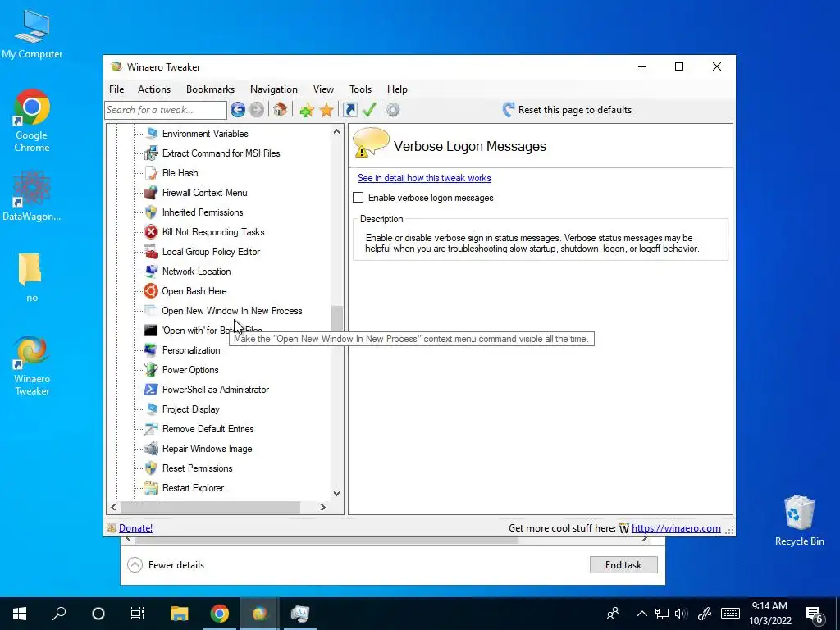This screenshot has width=840, height=630.
Task: Open the Actions menu
Action: pos(154,89)
